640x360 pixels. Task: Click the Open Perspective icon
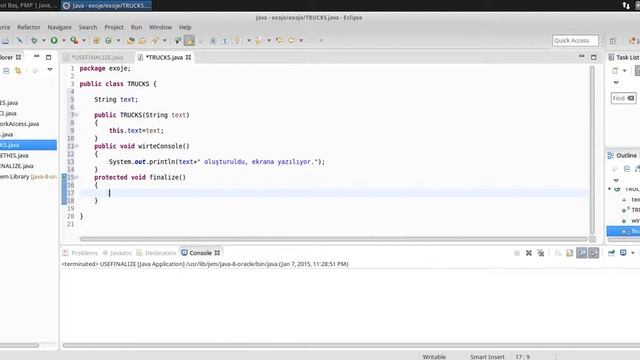point(613,40)
